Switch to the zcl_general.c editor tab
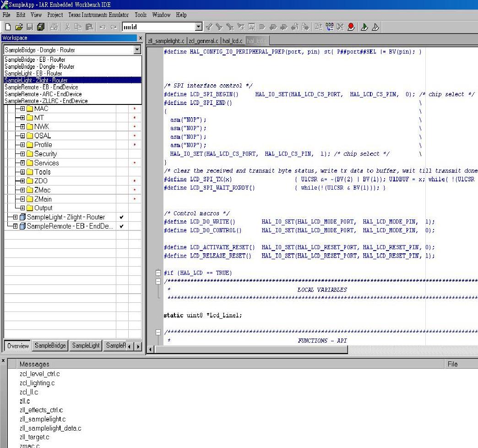Image resolution: width=478 pixels, height=448 pixels. pos(203,41)
